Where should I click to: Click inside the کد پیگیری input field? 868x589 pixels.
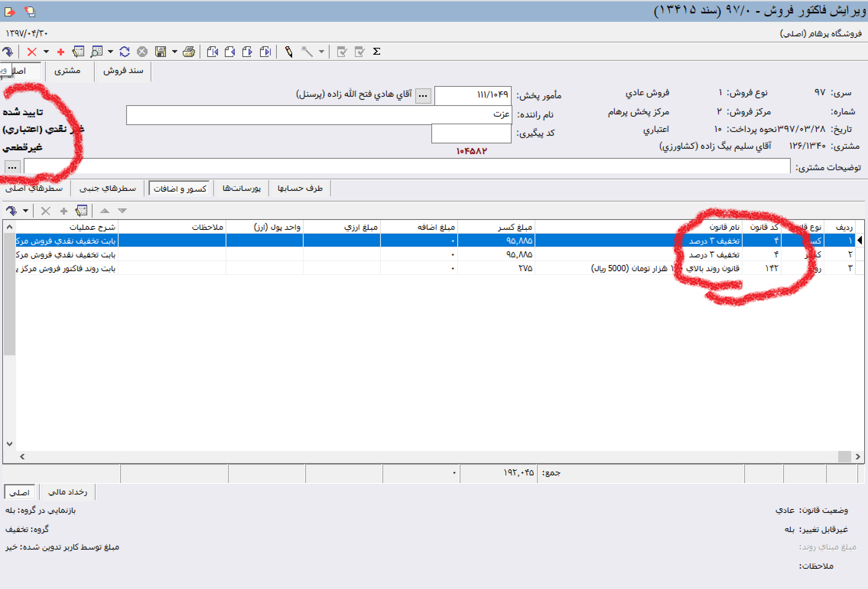coord(471,133)
